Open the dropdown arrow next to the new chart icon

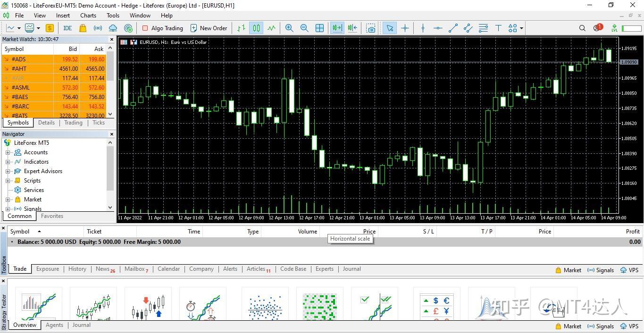pyautogui.click(x=18, y=28)
